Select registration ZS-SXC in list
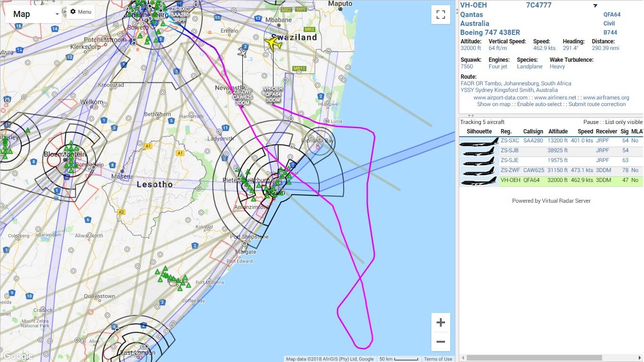Viewport: 644px width, 362px height. (510, 140)
